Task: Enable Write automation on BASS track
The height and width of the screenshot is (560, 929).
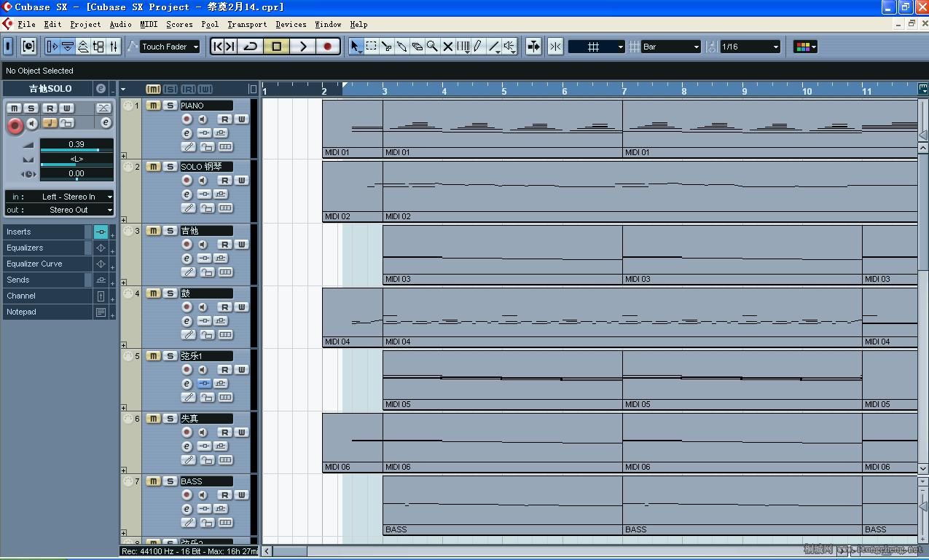Action: pos(241,495)
